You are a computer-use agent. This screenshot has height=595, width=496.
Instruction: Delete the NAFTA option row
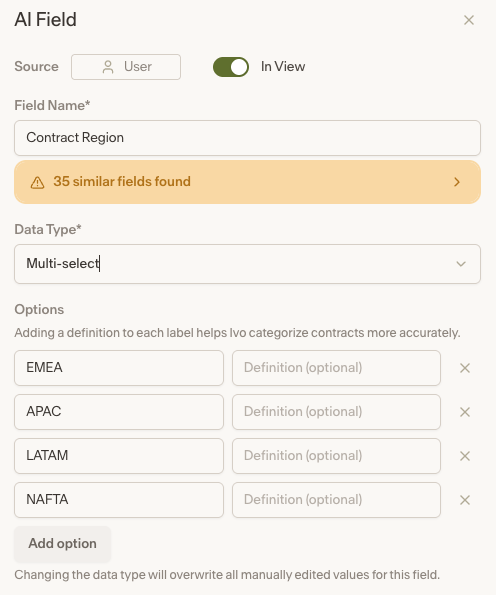click(465, 500)
